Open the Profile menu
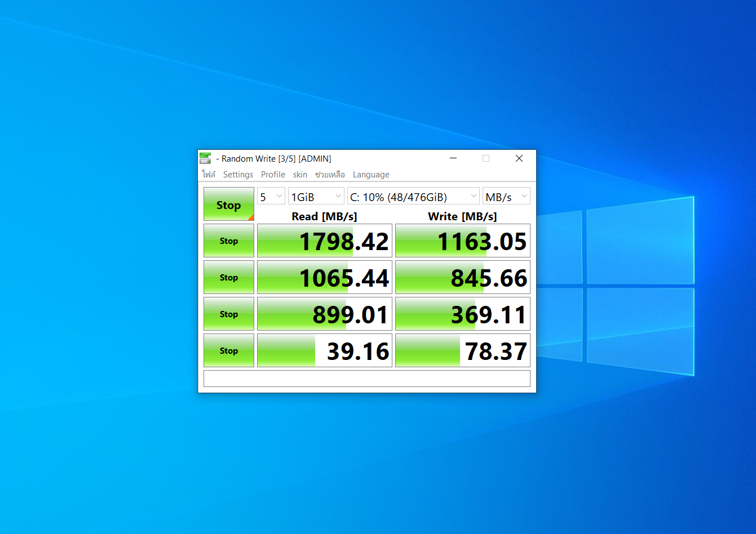 point(273,175)
